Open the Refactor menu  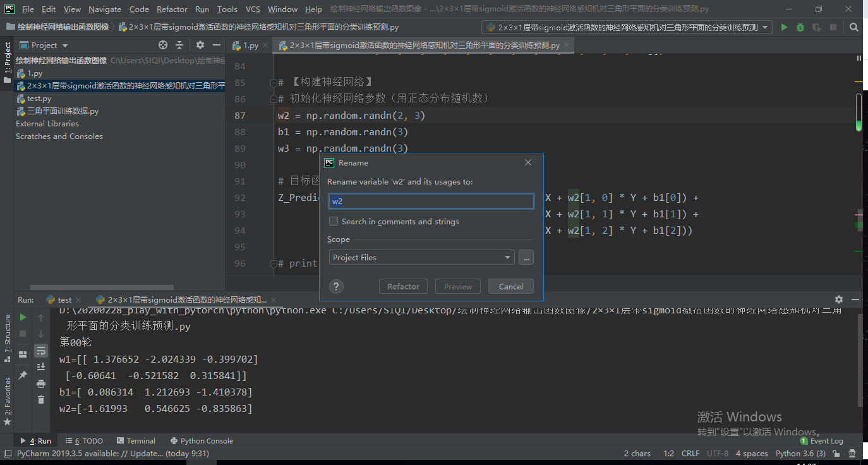click(172, 9)
